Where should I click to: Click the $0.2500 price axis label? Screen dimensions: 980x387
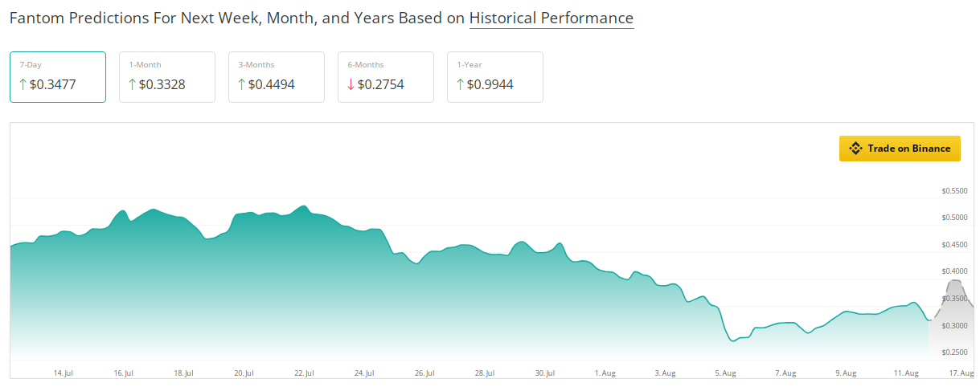tap(954, 352)
